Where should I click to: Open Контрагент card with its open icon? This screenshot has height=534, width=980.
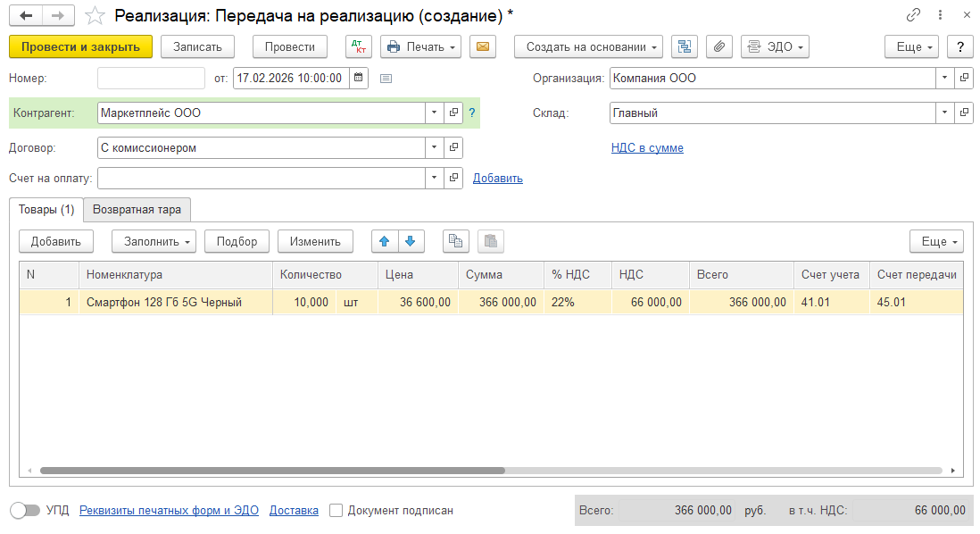point(453,113)
